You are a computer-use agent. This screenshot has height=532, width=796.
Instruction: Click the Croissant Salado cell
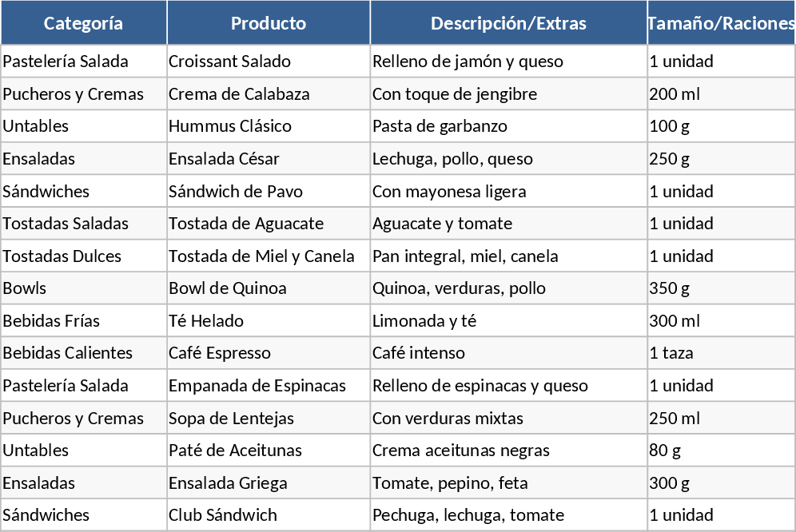click(x=230, y=62)
